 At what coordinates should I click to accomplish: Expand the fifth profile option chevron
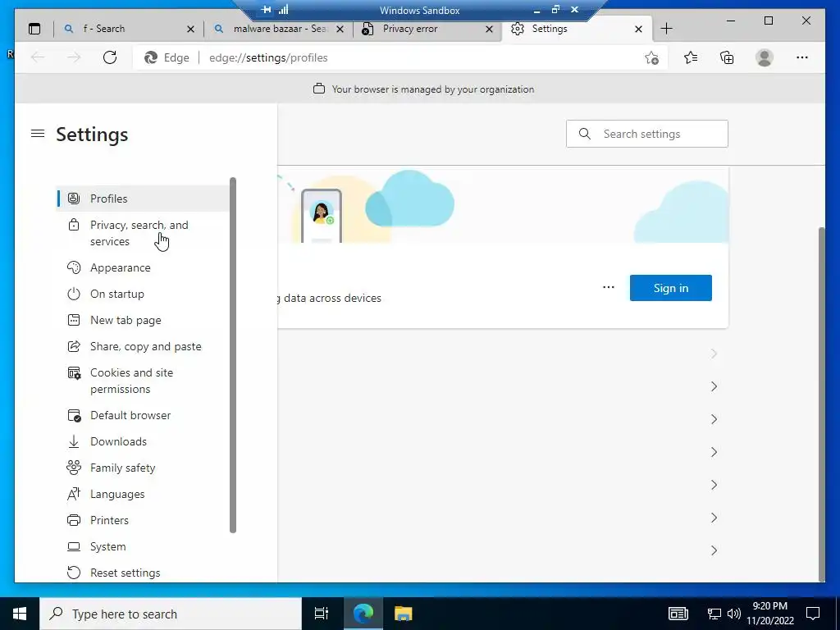pyautogui.click(x=714, y=485)
